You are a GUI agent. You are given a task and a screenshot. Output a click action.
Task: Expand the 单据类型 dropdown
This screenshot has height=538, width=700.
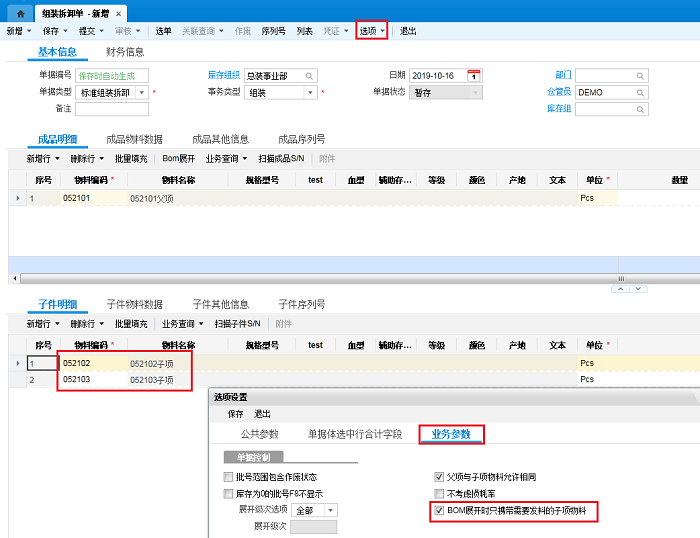[x=142, y=93]
